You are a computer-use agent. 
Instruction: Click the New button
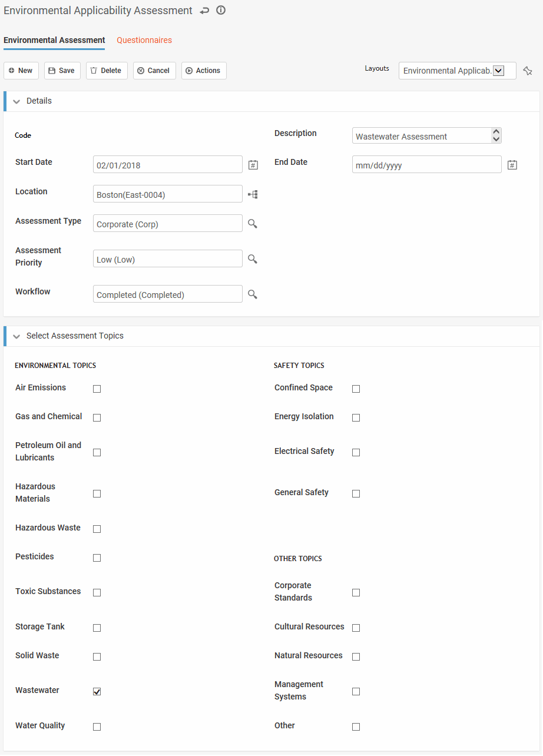coord(21,71)
